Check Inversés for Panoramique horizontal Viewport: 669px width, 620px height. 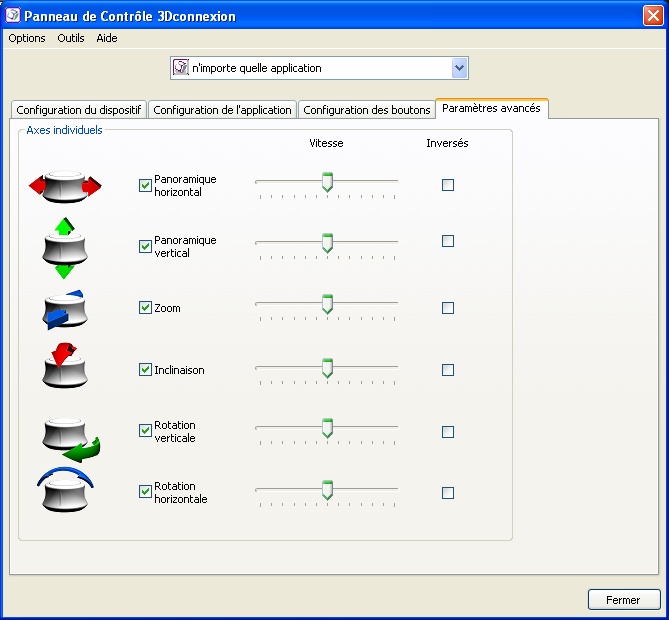click(448, 185)
